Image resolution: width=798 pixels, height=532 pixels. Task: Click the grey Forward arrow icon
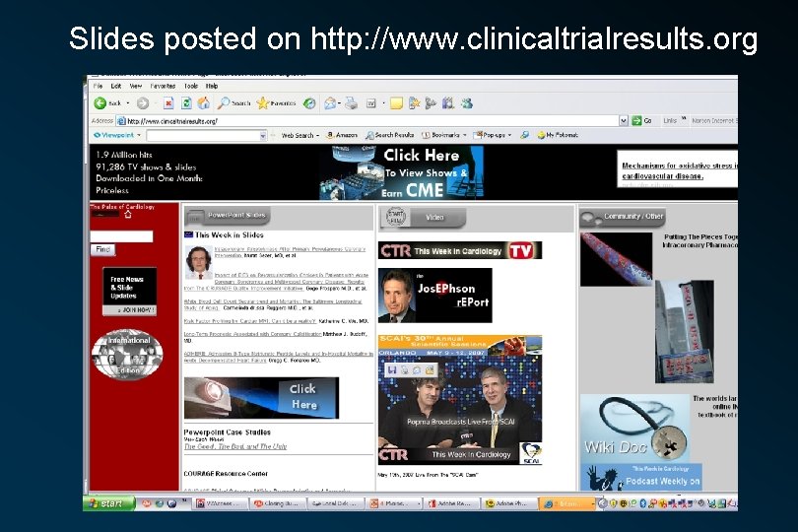pos(143,103)
